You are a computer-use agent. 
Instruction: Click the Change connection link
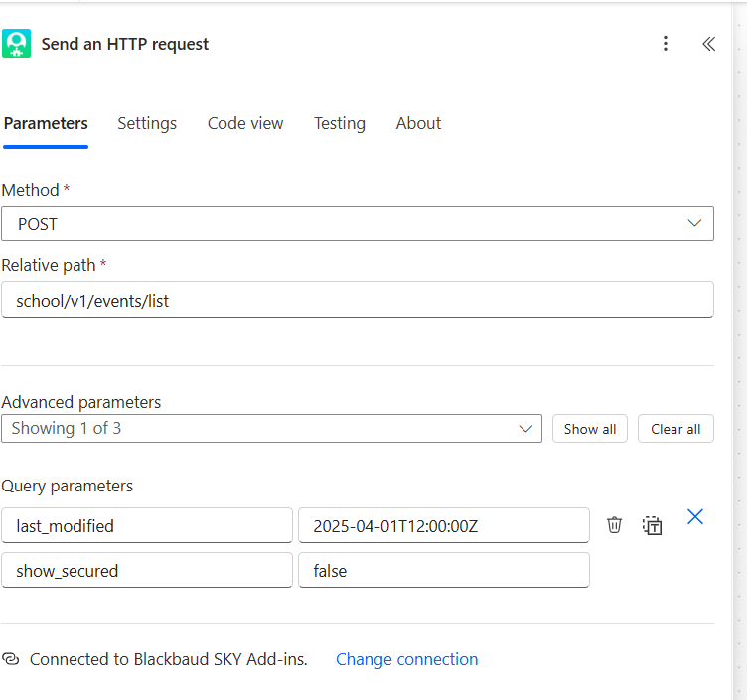click(406, 659)
